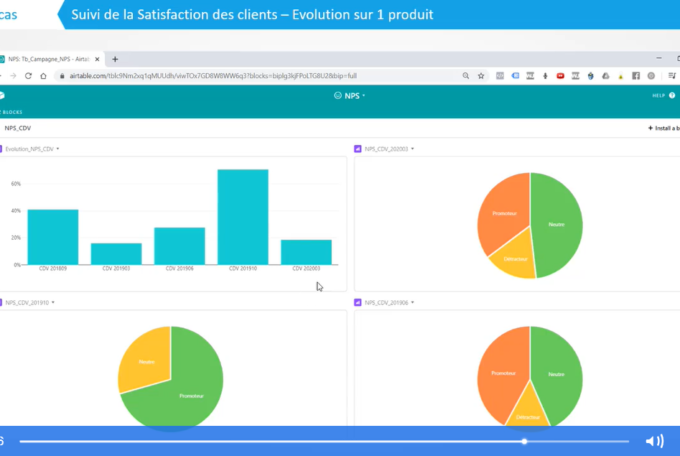This screenshot has width=680, height=456.
Task: Click the video progress slider handle
Action: click(x=524, y=441)
